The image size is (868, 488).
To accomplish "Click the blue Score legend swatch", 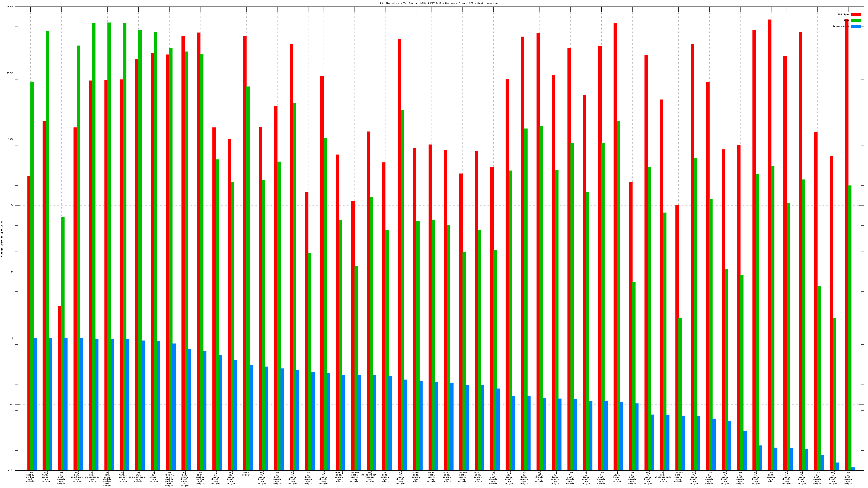I will click(856, 26).
